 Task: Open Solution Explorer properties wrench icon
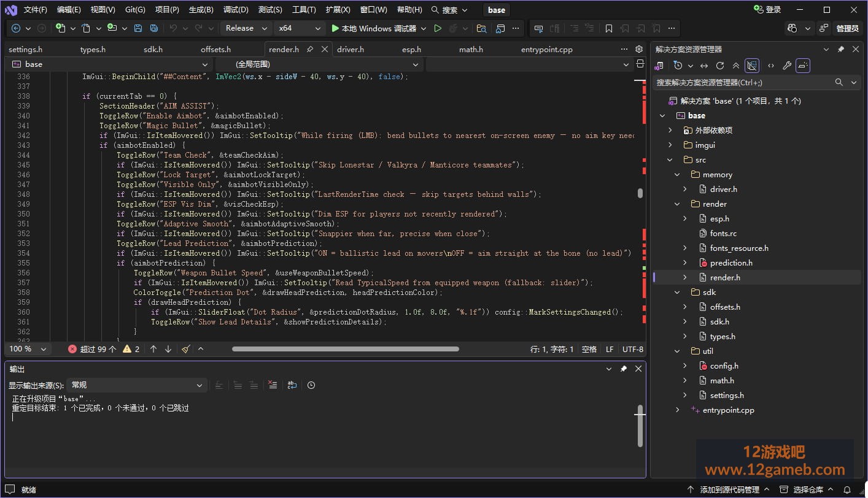pyautogui.click(x=787, y=66)
